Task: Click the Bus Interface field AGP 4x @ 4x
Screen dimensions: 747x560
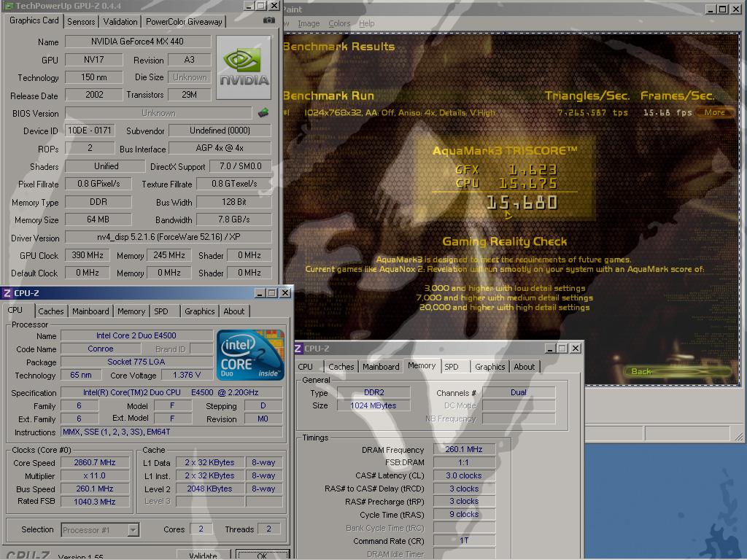Action: tap(220, 148)
